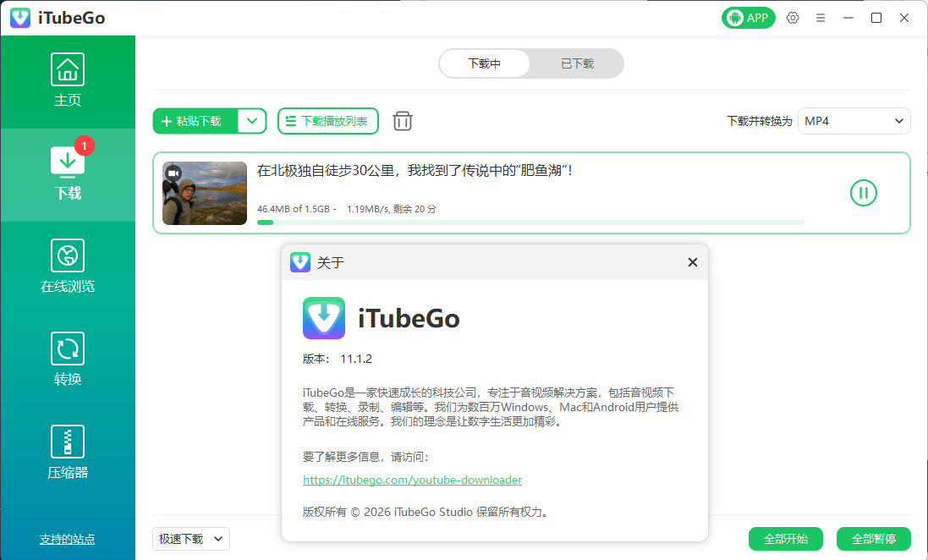Close the 关于 dialog

(x=693, y=262)
